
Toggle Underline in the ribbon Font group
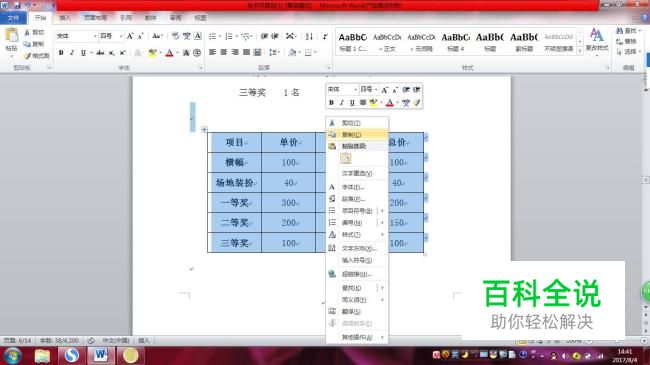pos(83,53)
